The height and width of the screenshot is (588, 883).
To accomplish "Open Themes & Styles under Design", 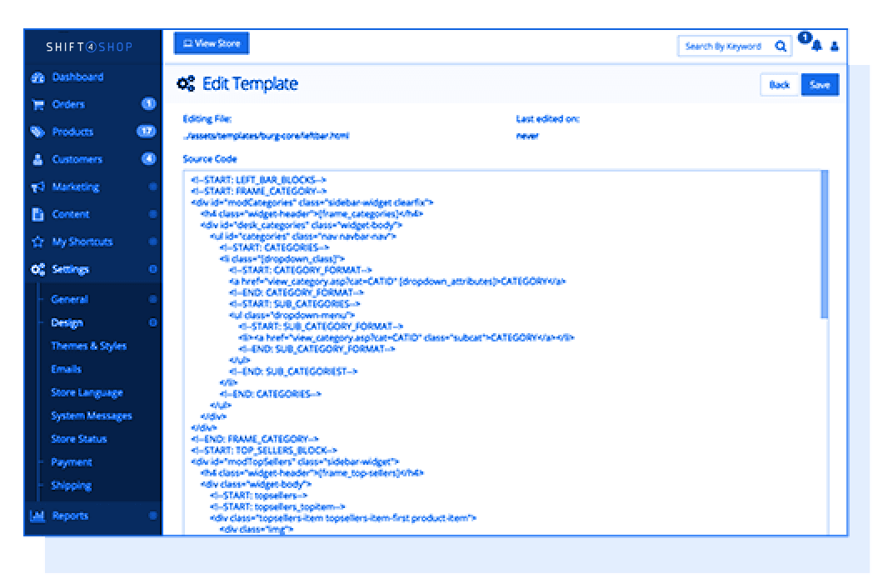I will coord(88,346).
